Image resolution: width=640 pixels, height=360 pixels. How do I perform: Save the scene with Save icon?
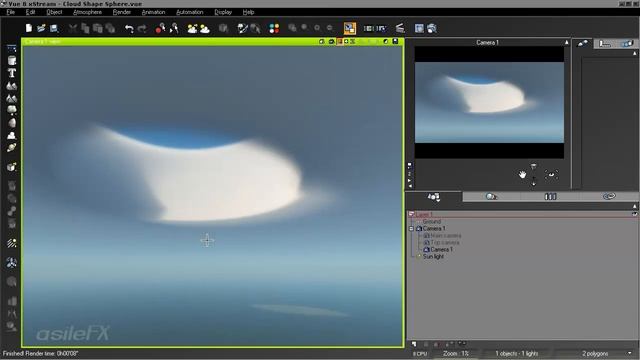(x=54, y=28)
